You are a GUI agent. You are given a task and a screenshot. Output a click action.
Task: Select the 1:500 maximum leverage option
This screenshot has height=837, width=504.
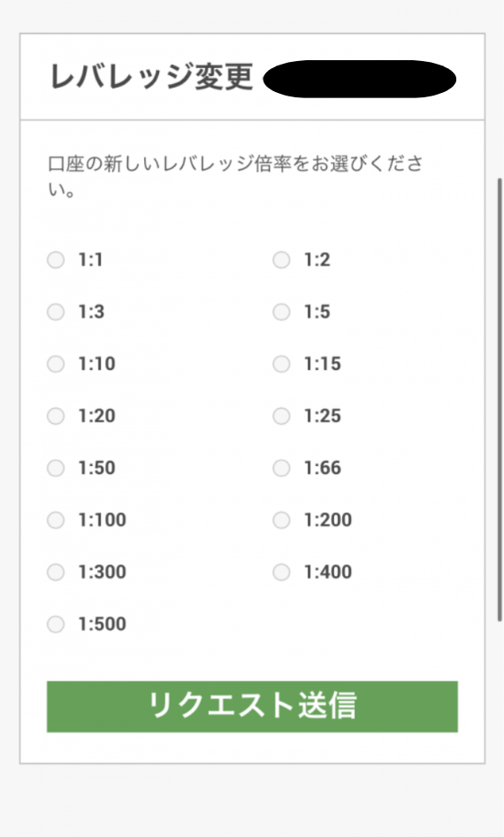[56, 624]
